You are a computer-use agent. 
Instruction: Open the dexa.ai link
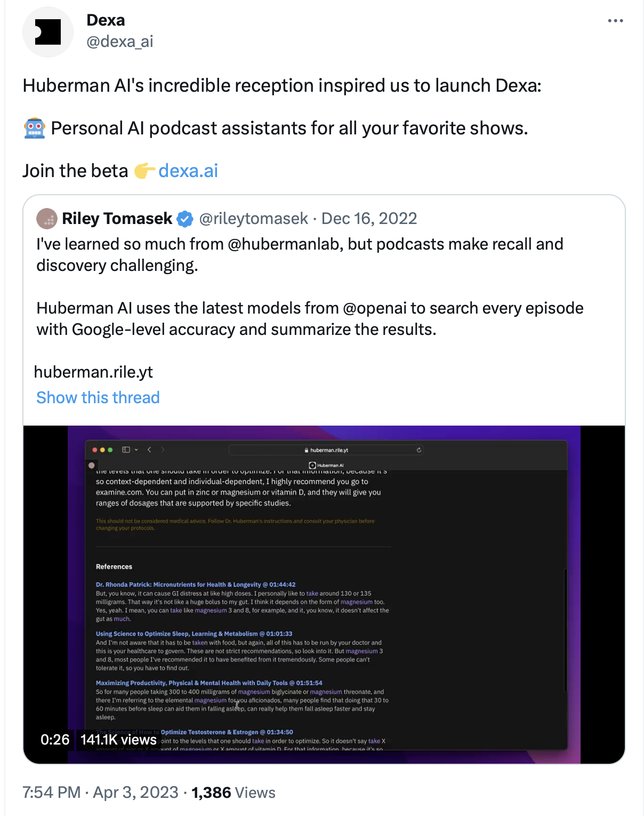point(188,171)
